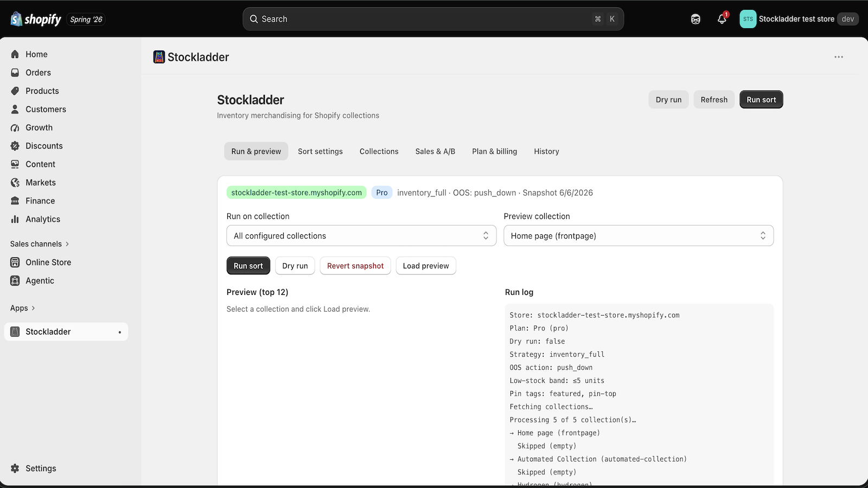Click the Products tag icon
This screenshot has height=488, width=868.
(x=15, y=91)
